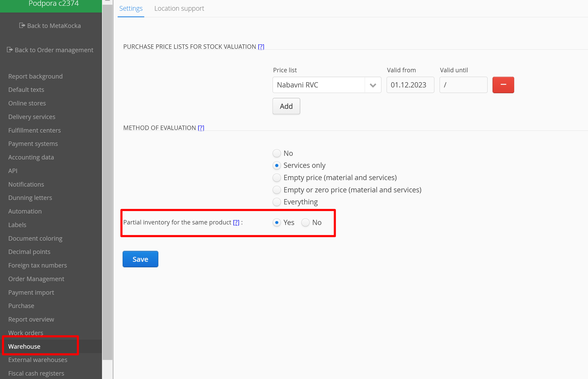
Task: Choose 'Empty price (material and services)' option
Action: click(x=277, y=178)
